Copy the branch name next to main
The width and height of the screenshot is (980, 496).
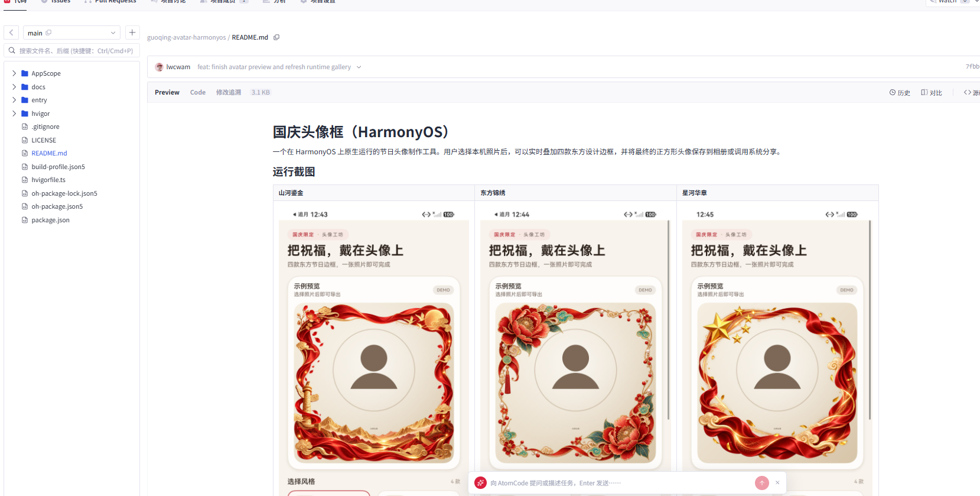(x=48, y=33)
